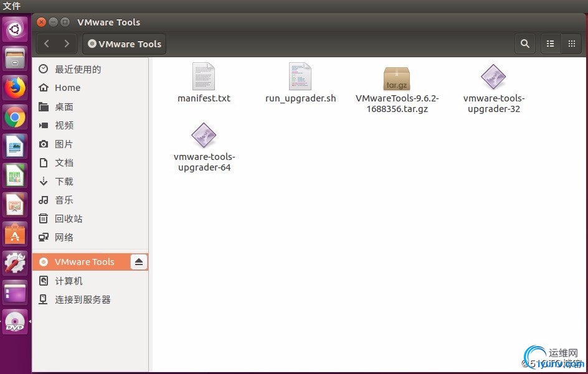The width and height of the screenshot is (588, 374).
Task: Click the vmware-tools-upgrader-32 name label
Action: tap(494, 103)
